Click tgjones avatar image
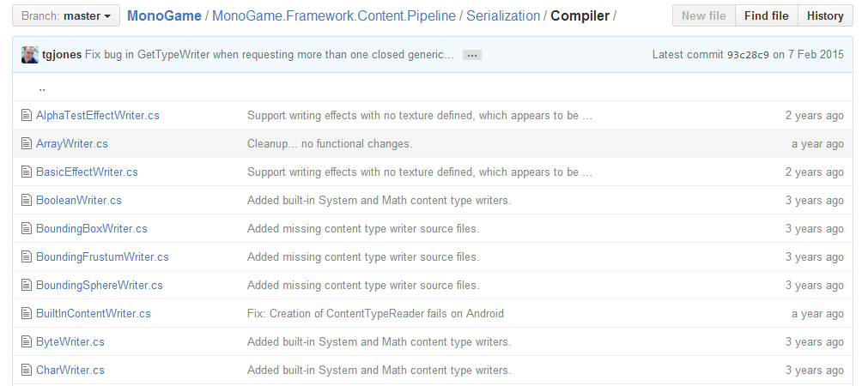868x386 pixels. 30,55
